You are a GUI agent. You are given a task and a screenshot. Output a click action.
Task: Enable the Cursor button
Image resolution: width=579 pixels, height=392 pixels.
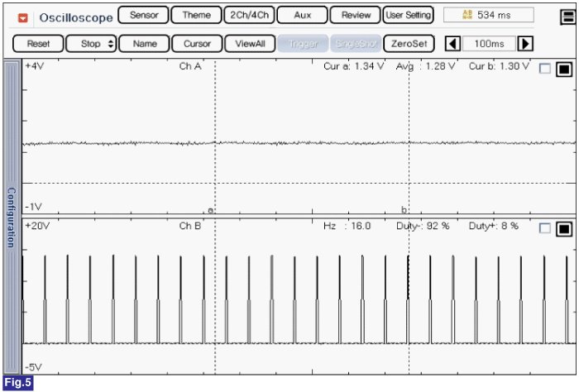(x=197, y=44)
